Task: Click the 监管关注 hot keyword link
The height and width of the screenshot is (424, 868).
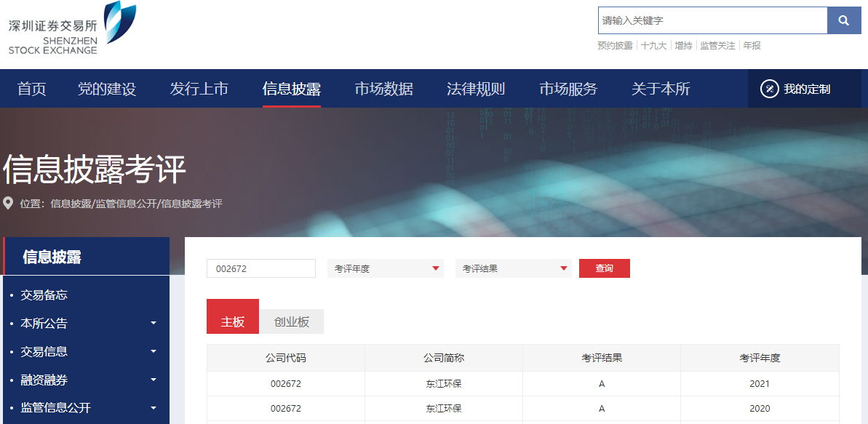Action: pos(717,46)
